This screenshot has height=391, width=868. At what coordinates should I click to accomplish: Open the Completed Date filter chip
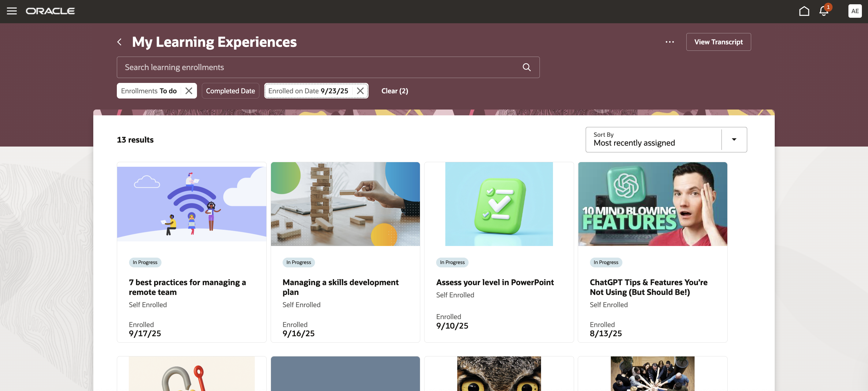231,91
